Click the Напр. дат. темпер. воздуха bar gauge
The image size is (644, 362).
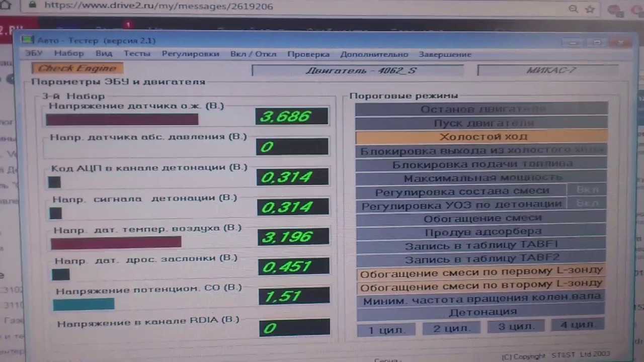click(x=116, y=243)
